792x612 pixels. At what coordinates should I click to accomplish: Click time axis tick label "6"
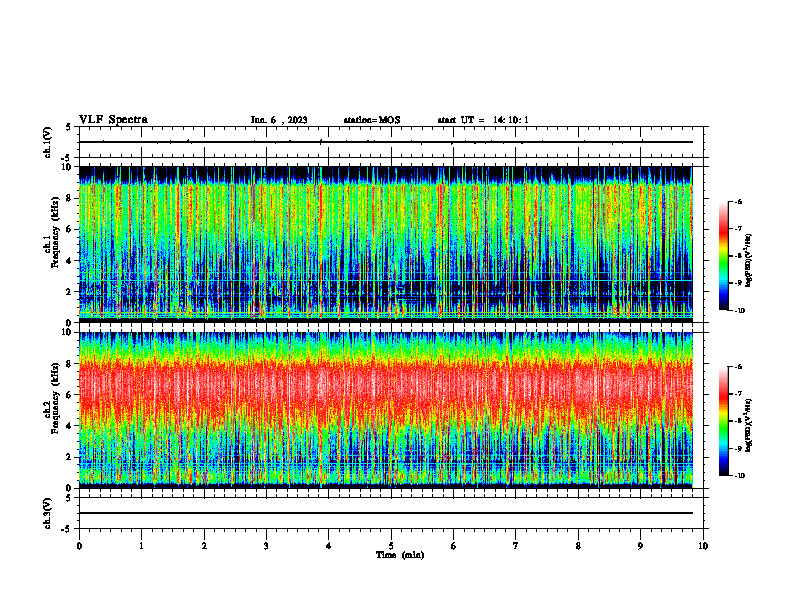point(454,546)
